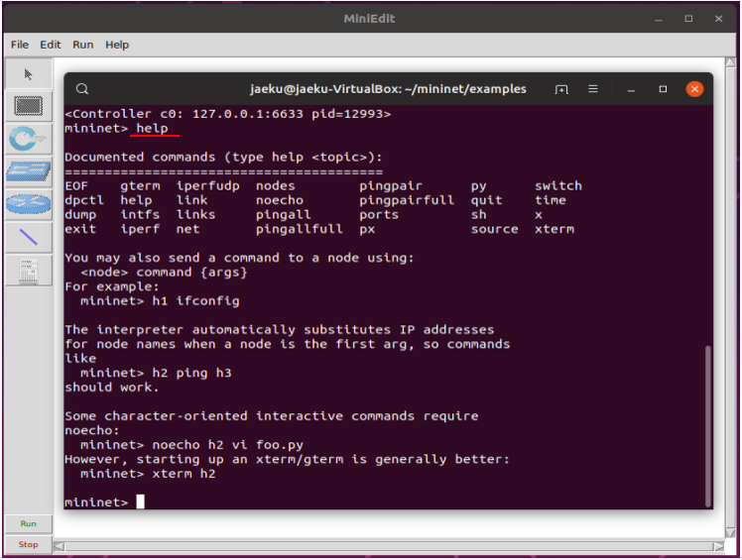
Task: Select the Host tool in MiniEdit
Action: (x=28, y=106)
